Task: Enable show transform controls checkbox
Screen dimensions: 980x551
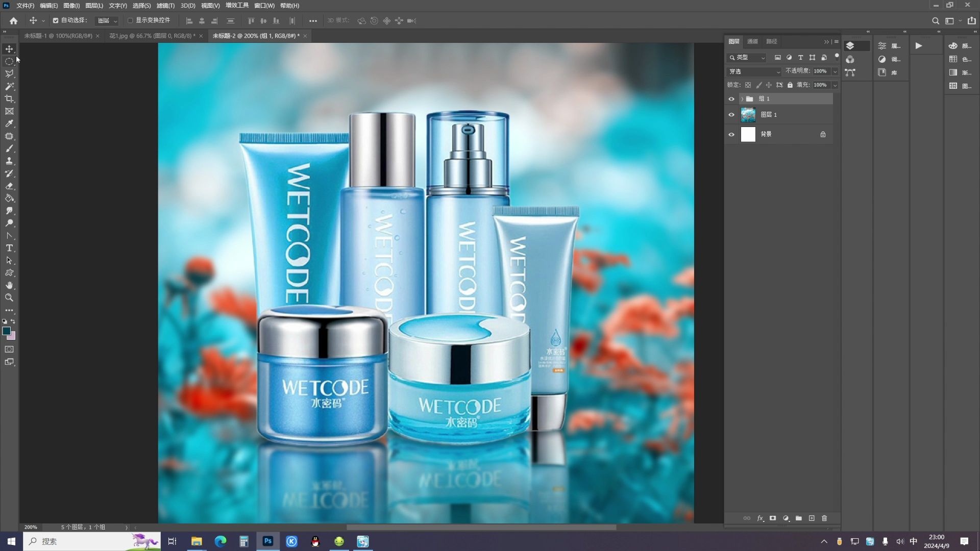Action: coord(130,21)
